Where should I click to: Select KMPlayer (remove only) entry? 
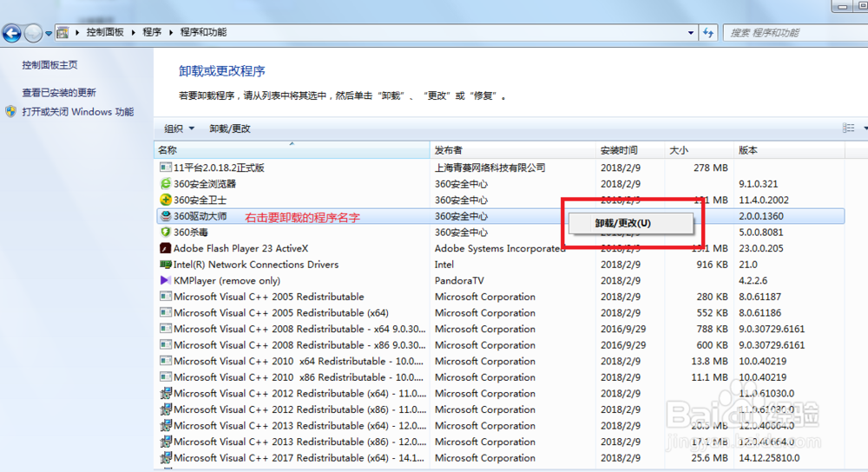click(x=227, y=280)
